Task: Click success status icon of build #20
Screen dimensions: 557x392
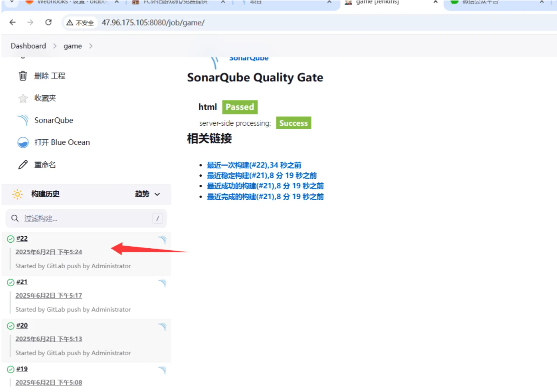Action: [10, 326]
